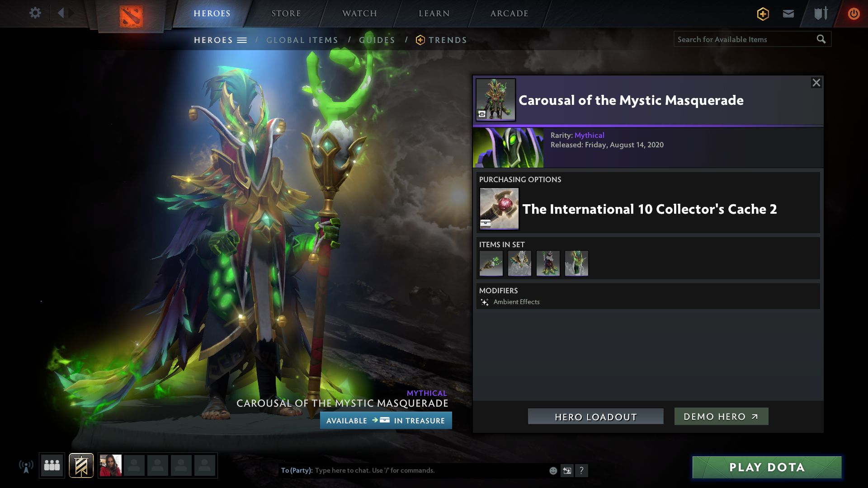868x488 pixels.
Task: Click HERO LOADOUT button
Action: pyautogui.click(x=595, y=416)
